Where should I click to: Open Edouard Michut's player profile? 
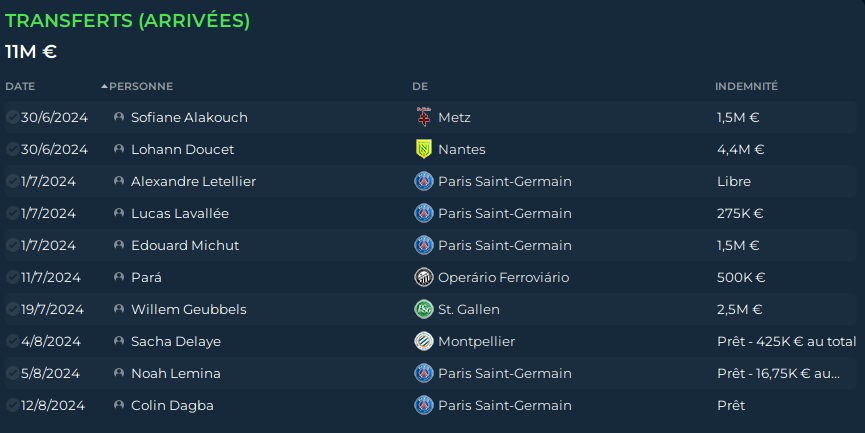click(185, 245)
